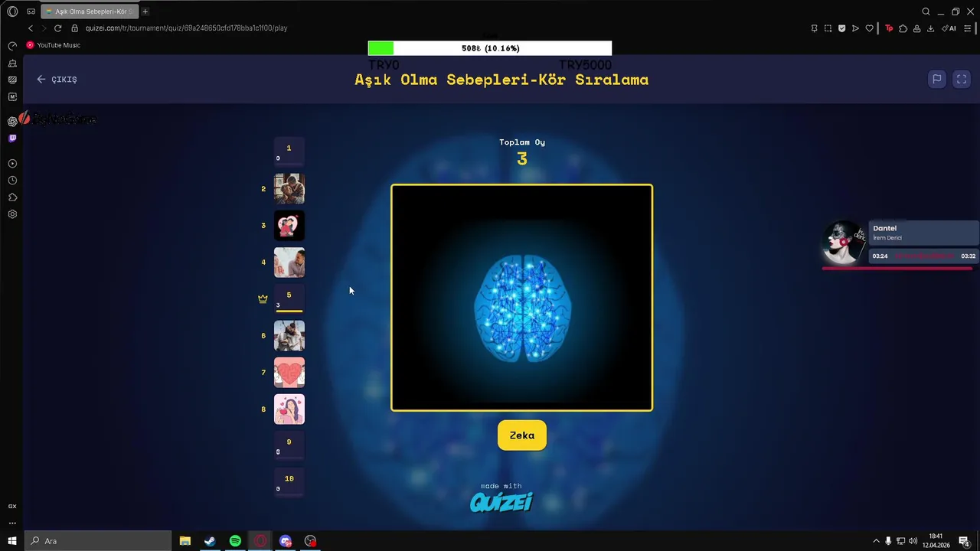The width and height of the screenshot is (980, 551).
Task: Open the red Tp extension icon
Action: [889, 28]
